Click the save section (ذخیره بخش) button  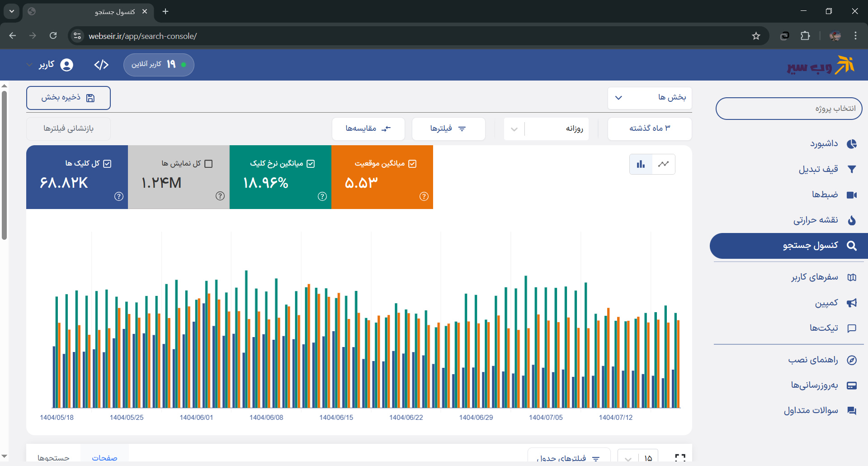click(x=68, y=98)
